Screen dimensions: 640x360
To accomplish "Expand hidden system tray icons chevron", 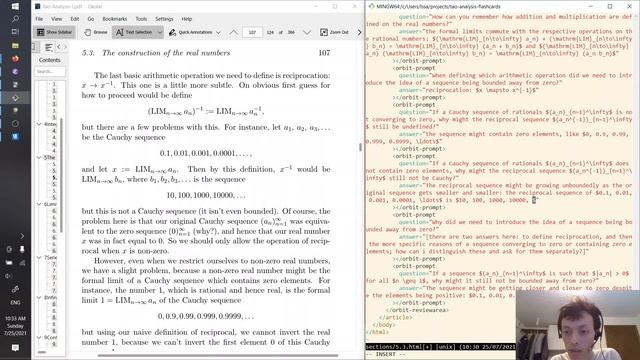I will [22, 236].
